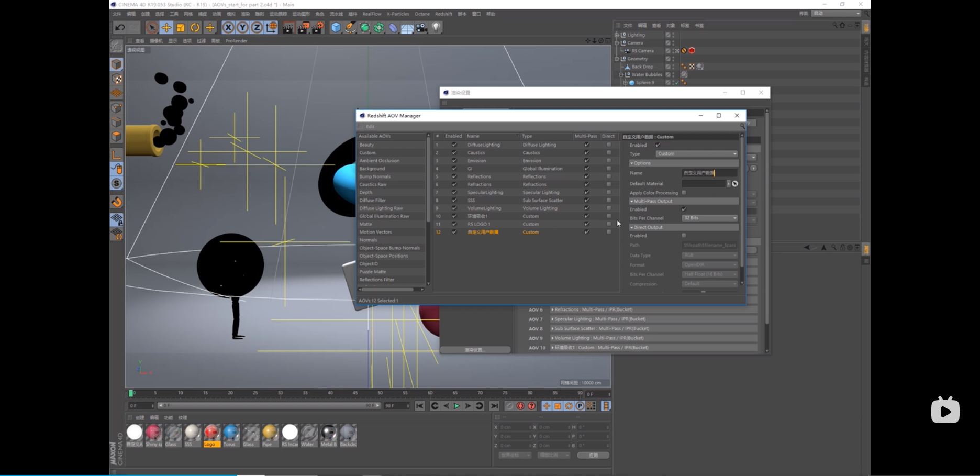Open the Deformer (bend) objects icon
The height and width of the screenshot is (476, 980).
pyautogui.click(x=393, y=28)
